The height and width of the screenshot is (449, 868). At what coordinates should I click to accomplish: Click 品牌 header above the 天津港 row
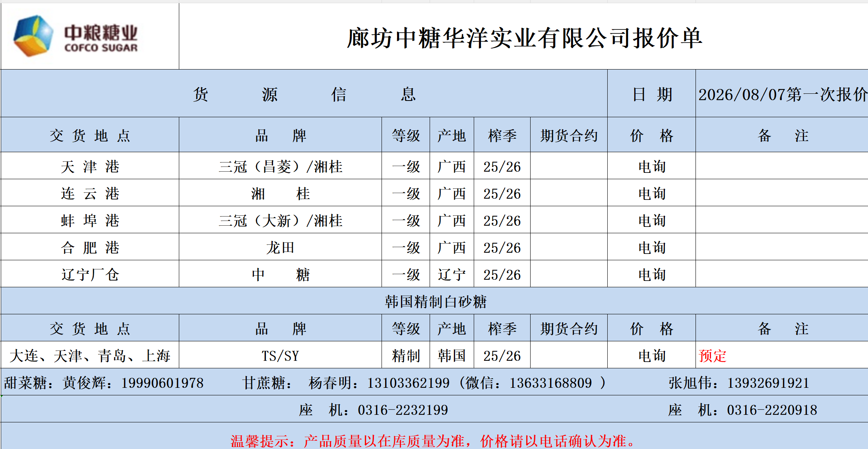280,135
